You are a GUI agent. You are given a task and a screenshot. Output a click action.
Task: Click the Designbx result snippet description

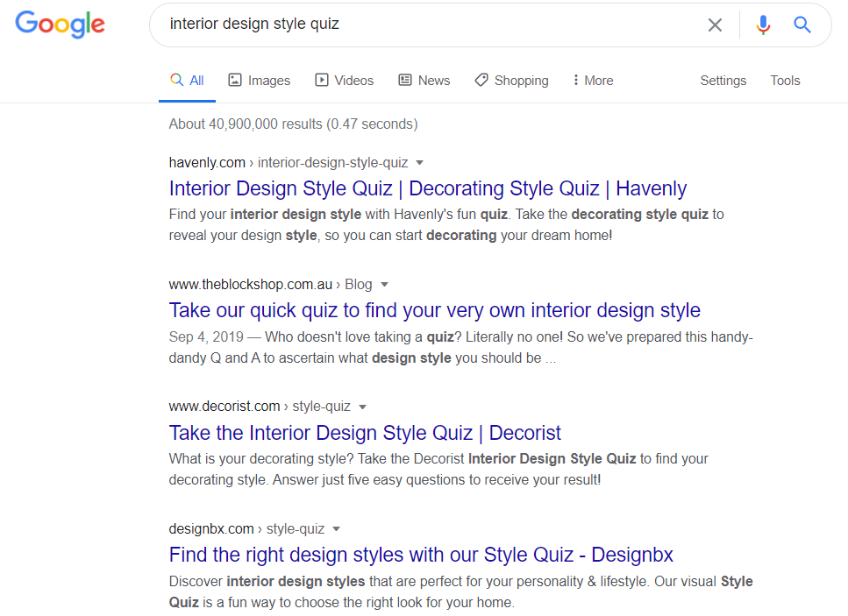(460, 591)
